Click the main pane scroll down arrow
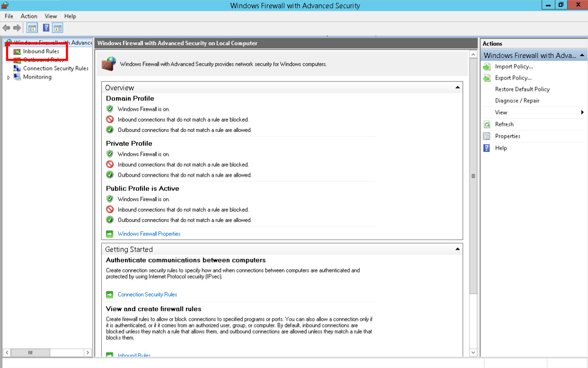The width and height of the screenshot is (588, 368). [x=473, y=352]
